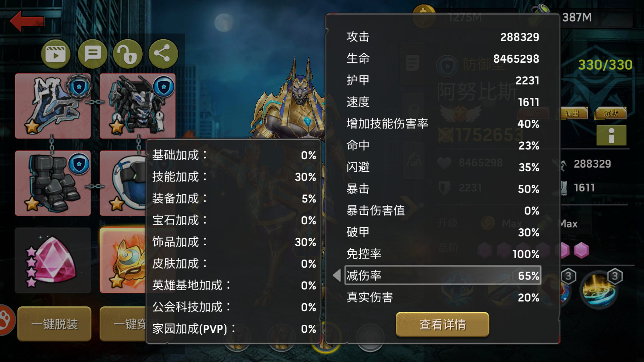Tap the red back arrow

tap(27, 21)
